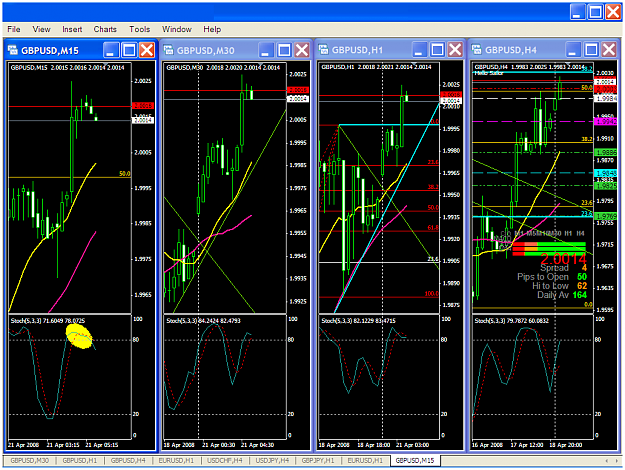Click the chart shift triangle in GBPUSD,M15 chart
Screen dimensions: 625x470
pyautogui.click(x=106, y=64)
